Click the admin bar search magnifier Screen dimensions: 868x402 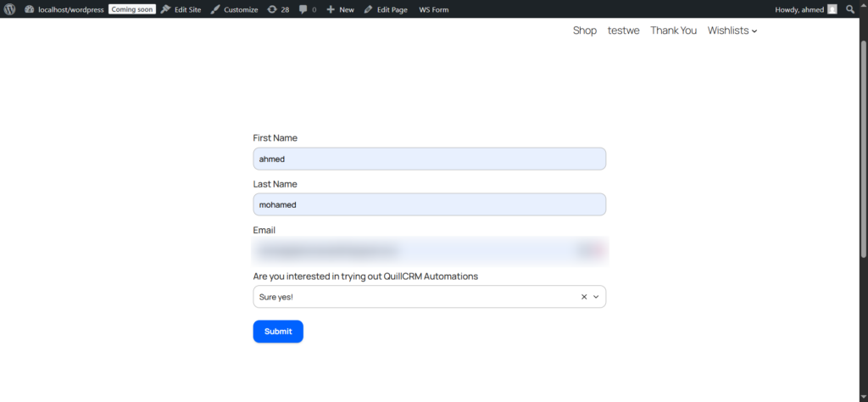coord(850,9)
